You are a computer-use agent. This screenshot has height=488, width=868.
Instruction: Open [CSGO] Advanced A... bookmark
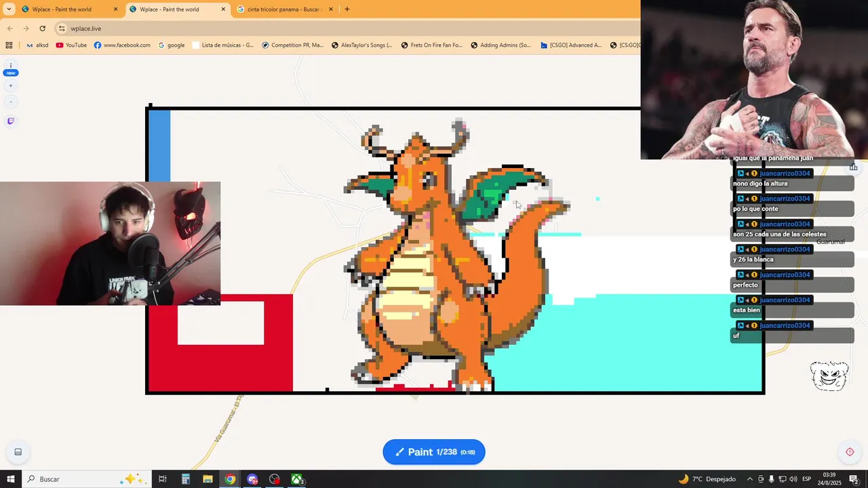[x=571, y=45]
